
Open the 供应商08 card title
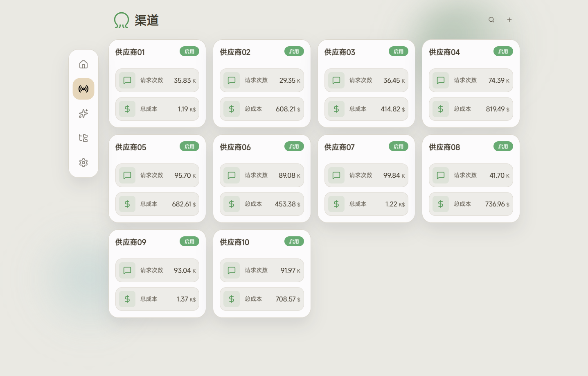(444, 147)
